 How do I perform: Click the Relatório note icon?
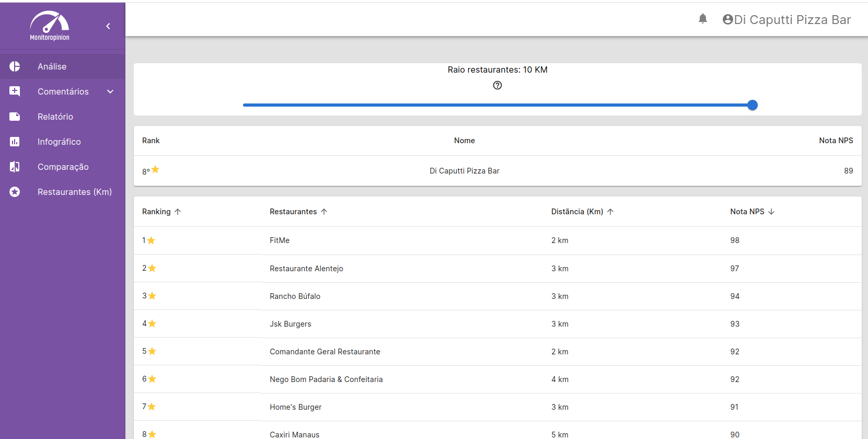pyautogui.click(x=15, y=117)
